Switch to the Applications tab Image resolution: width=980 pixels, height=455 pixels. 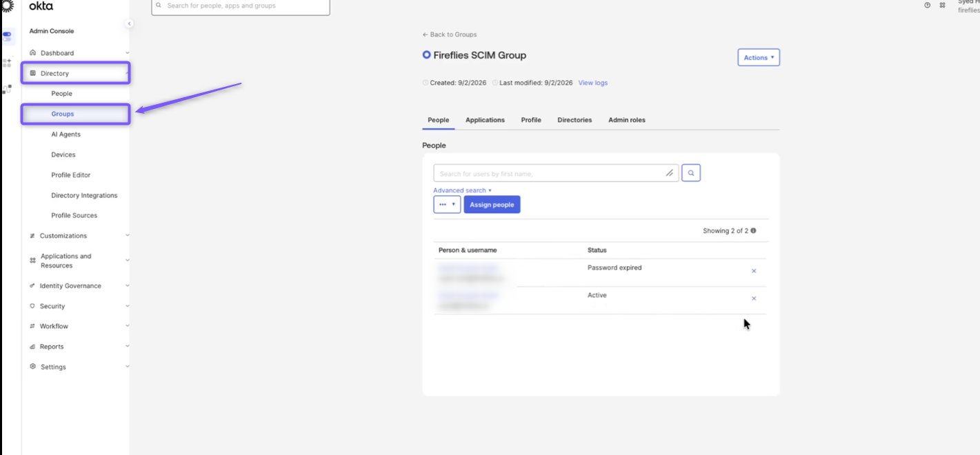(485, 120)
